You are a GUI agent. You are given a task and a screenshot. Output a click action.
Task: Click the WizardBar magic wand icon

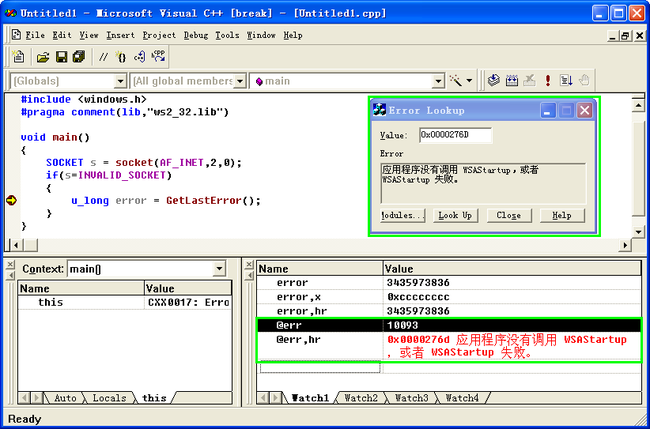pos(456,81)
